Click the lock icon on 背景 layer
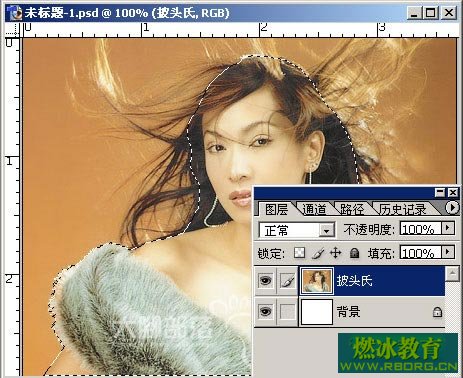Screen dimensions: 463x378 (x=437, y=312)
